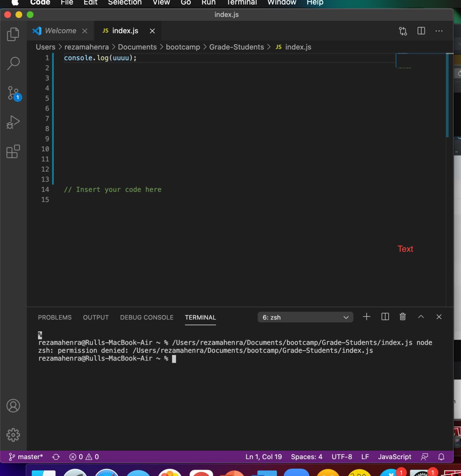
Task: Click the permission denied terminal message
Action: coord(206,350)
